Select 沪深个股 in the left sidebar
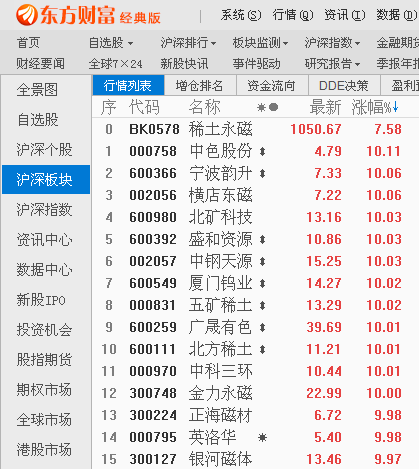The height and width of the screenshot is (469, 419). coord(44,149)
